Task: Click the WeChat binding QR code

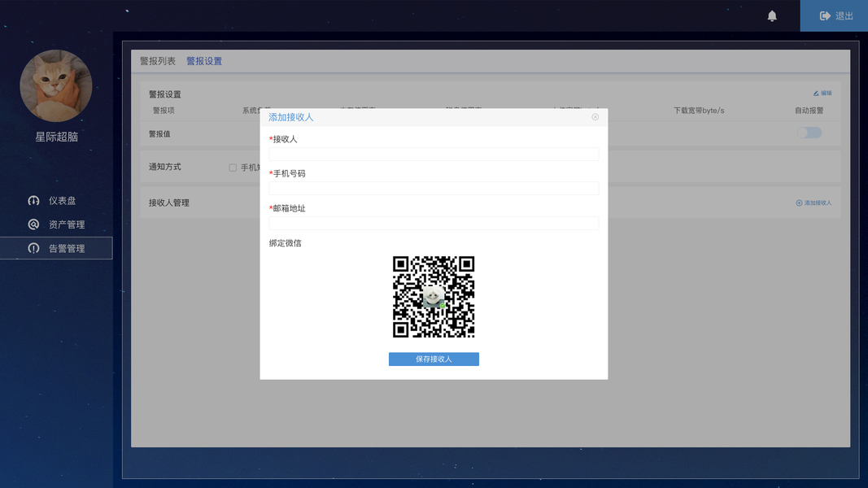Action: click(434, 297)
